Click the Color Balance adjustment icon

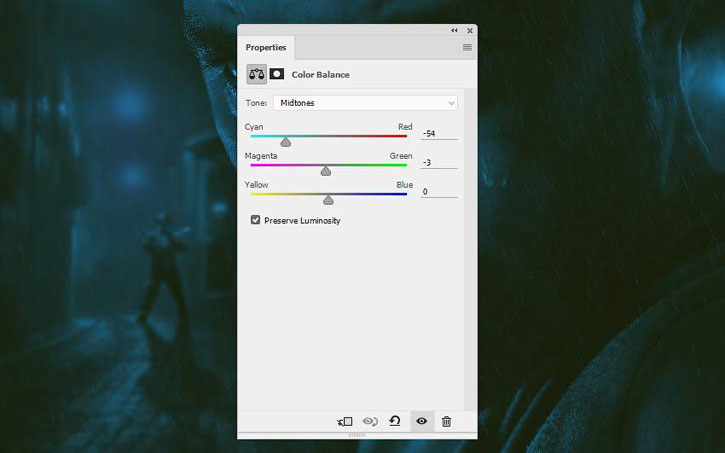click(257, 74)
